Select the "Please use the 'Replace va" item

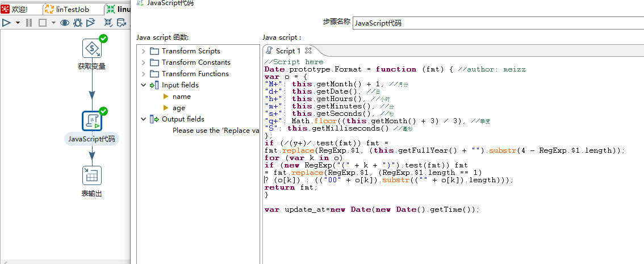(x=216, y=131)
